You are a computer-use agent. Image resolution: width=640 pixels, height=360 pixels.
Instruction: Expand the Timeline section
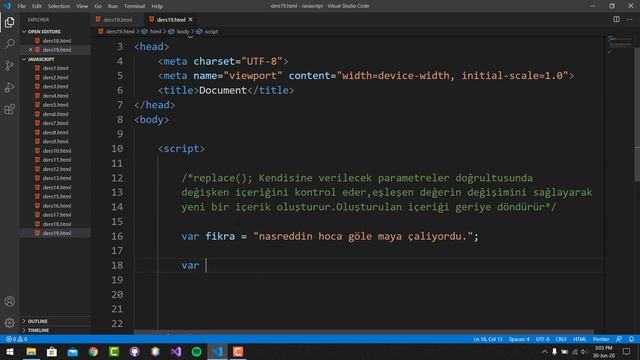pyautogui.click(x=38, y=330)
